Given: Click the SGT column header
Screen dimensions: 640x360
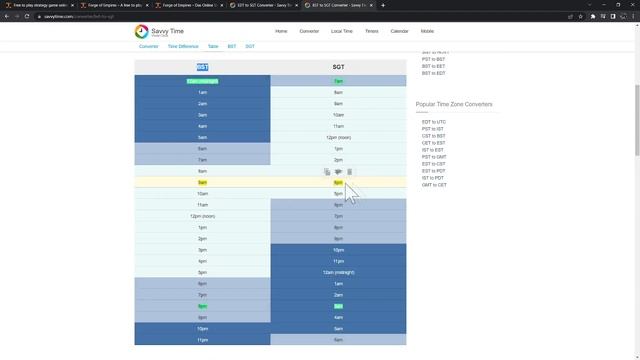Looking at the screenshot, I should pyautogui.click(x=338, y=67).
